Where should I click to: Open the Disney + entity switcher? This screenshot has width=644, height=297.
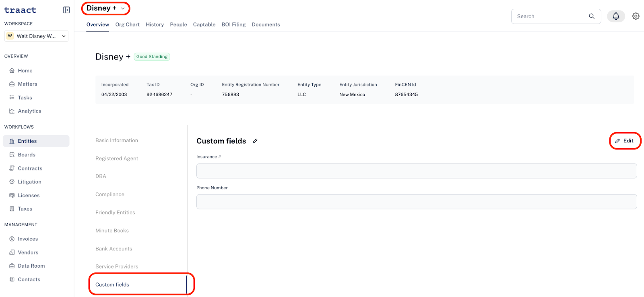(106, 8)
